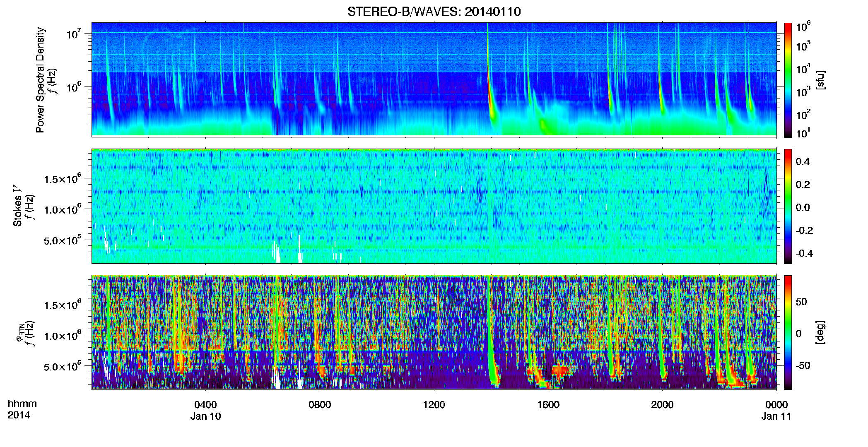Click the 1200 time tick label
This screenshot has width=868, height=447.
434,405
